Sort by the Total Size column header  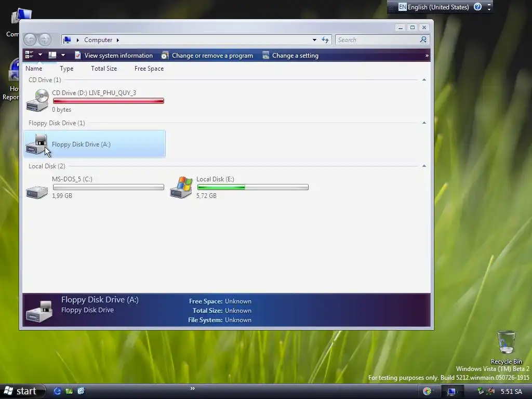click(104, 69)
